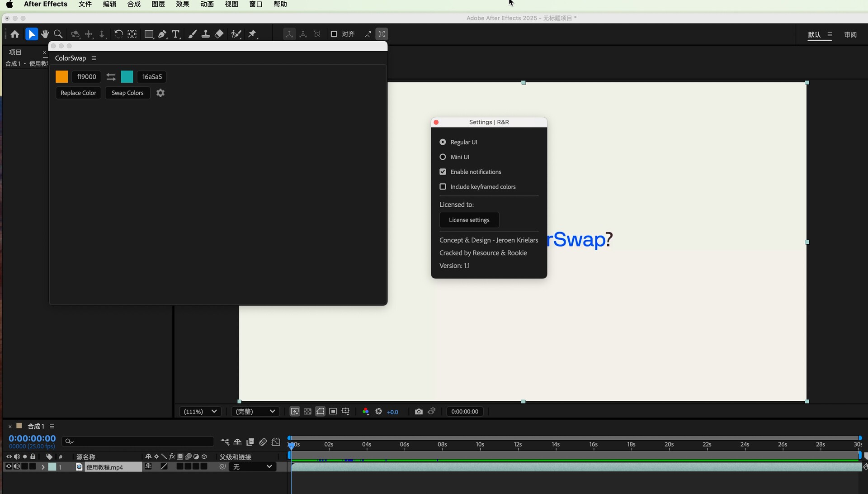Click the region of interest icon

333,412
